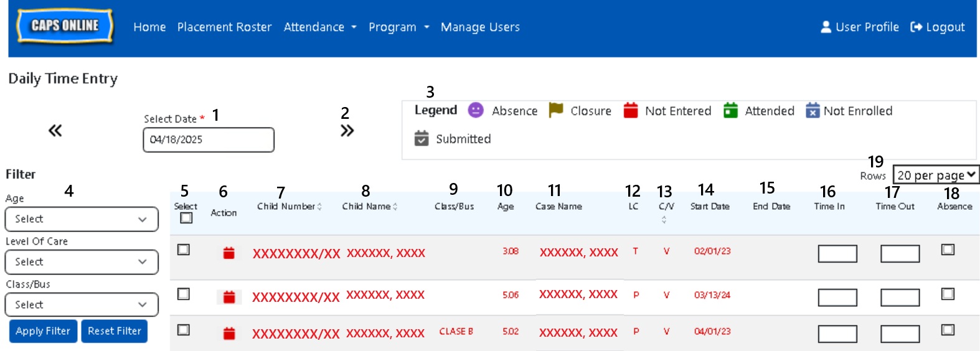Viewport: 980px width, 351px height.
Task: Check the Select all checkbox in header
Action: click(x=186, y=218)
